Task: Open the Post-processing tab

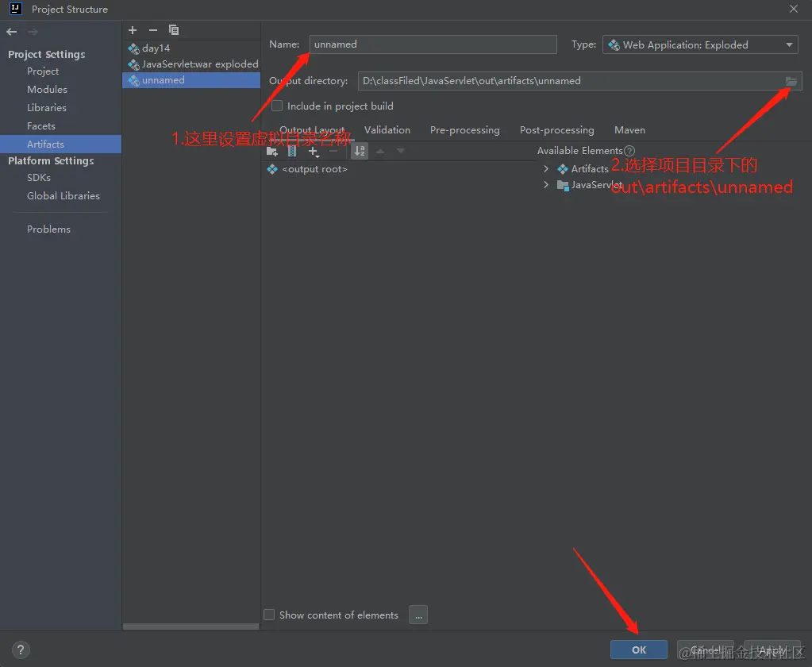Action: [556, 130]
